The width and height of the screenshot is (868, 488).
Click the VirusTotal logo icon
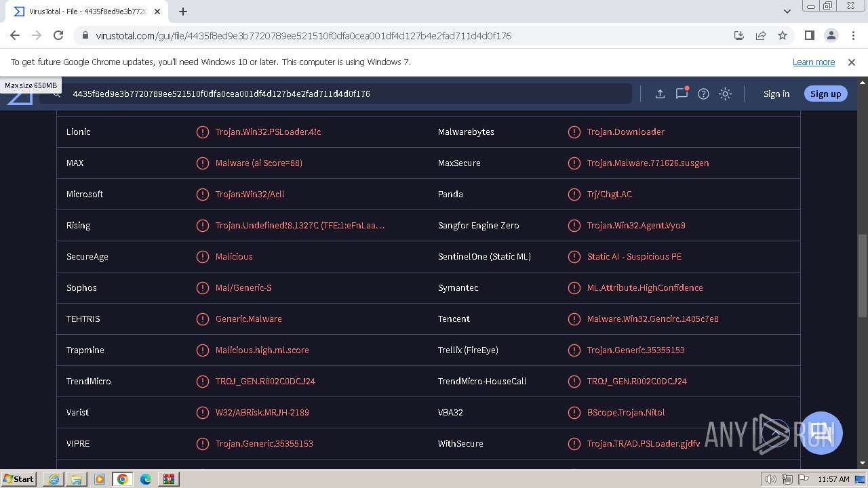click(20, 98)
